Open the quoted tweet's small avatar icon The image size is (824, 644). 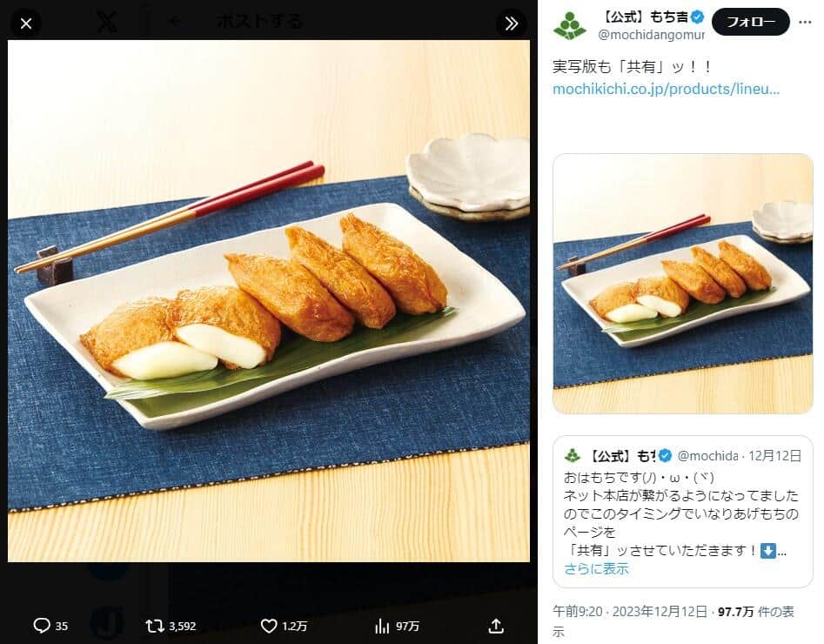(573, 456)
